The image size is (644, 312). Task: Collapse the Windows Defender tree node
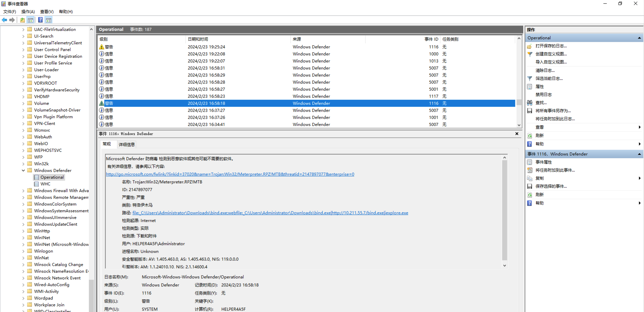coord(23,170)
